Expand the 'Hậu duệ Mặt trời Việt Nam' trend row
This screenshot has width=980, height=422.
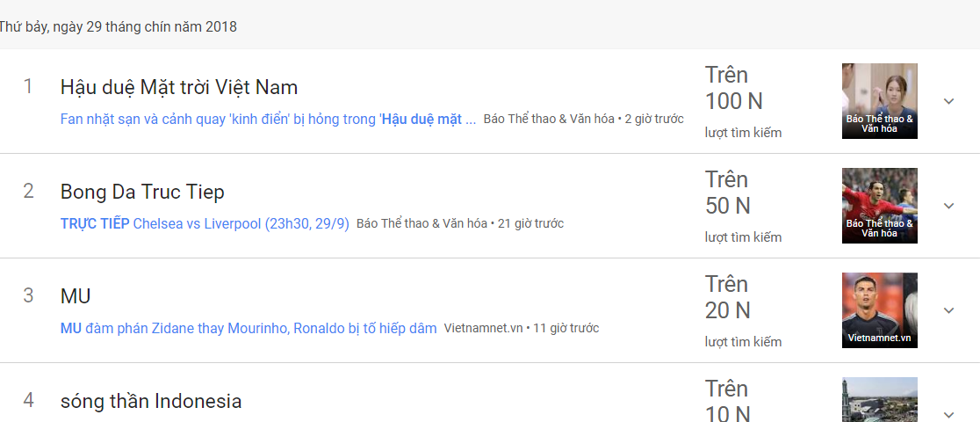[948, 101]
